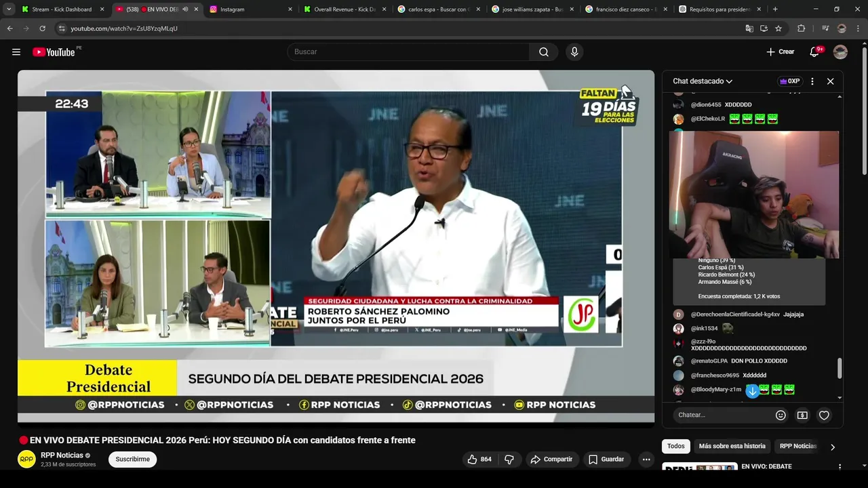Click the site information icon in address bar
Viewport: 868px width, 488px height.
62,28
